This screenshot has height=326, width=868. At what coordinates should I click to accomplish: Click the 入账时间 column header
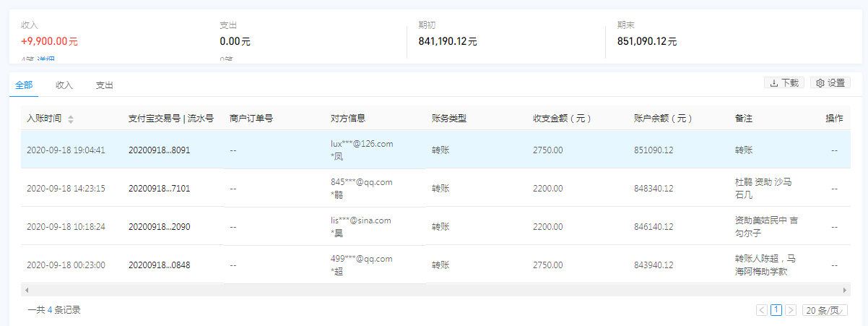tap(44, 119)
